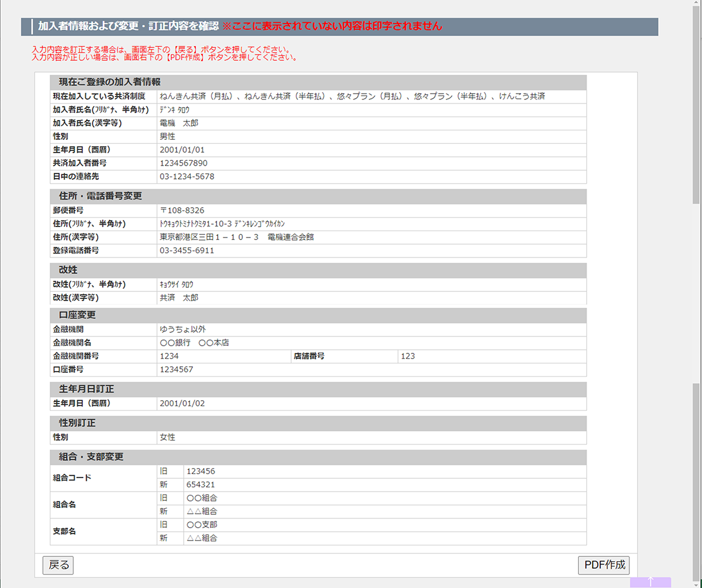The height and width of the screenshot is (588, 702).
Task: Select the new 組合コード value 654321
Action: pyautogui.click(x=201, y=484)
